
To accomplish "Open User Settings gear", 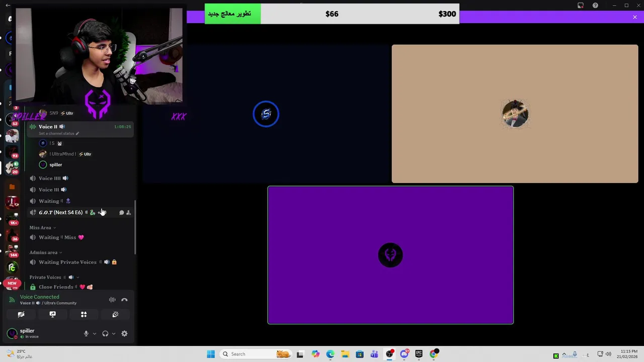I will click(x=124, y=333).
